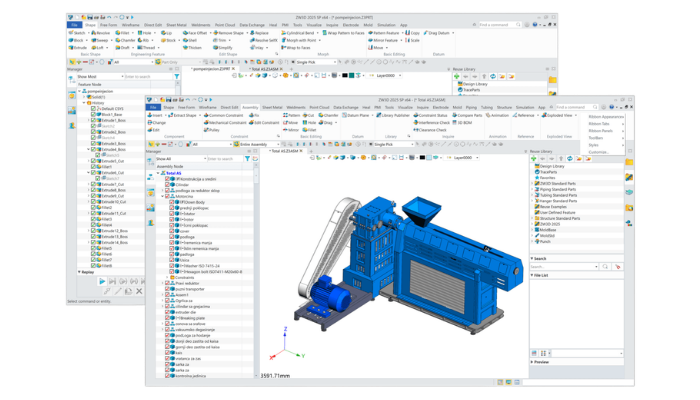Click the black color swatch in view toolbar
The height and width of the screenshot is (400, 700).
[x=422, y=158]
